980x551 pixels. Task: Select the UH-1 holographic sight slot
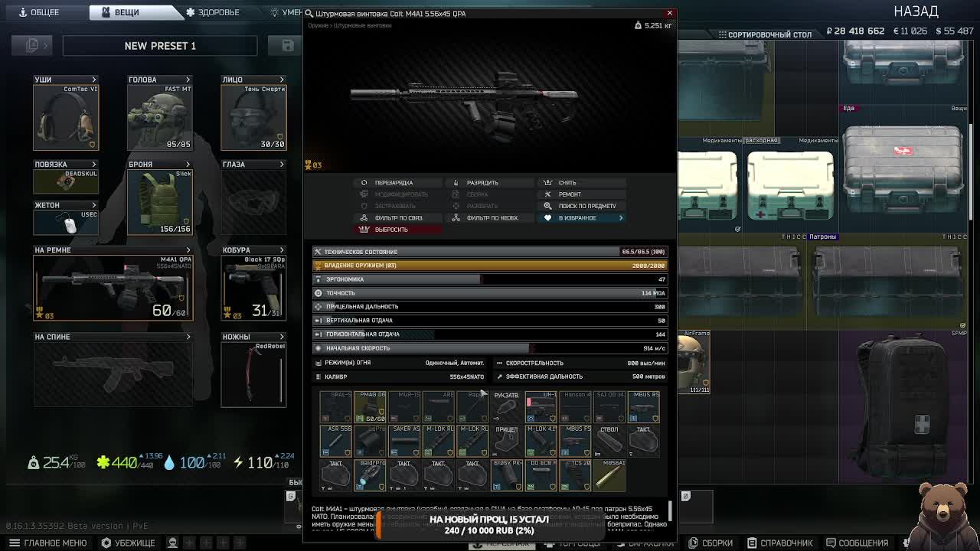click(x=541, y=407)
